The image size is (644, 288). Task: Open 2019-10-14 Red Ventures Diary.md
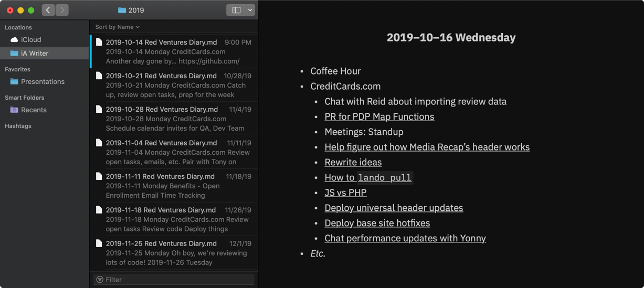(174, 51)
